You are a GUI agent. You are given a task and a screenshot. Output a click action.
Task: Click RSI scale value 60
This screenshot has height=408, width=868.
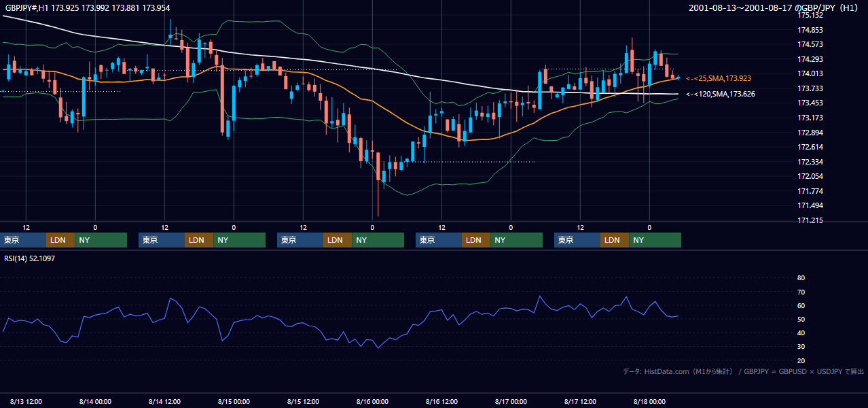coord(801,305)
